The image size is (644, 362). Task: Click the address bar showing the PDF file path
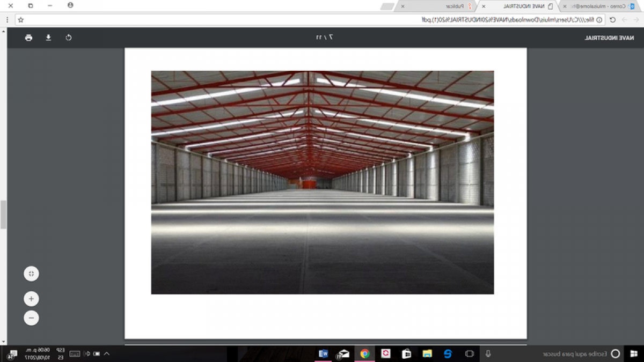click(x=483, y=19)
